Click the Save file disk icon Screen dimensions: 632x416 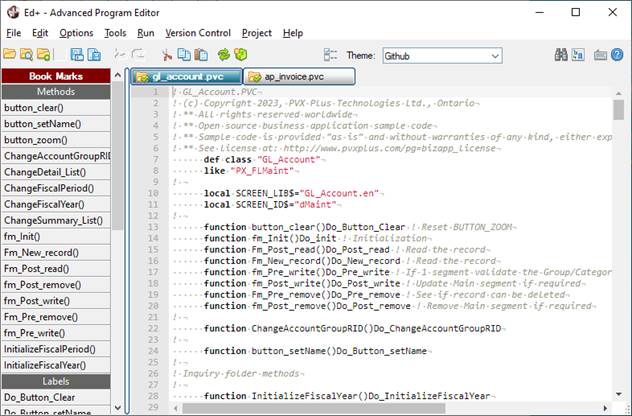pyautogui.click(x=76, y=55)
